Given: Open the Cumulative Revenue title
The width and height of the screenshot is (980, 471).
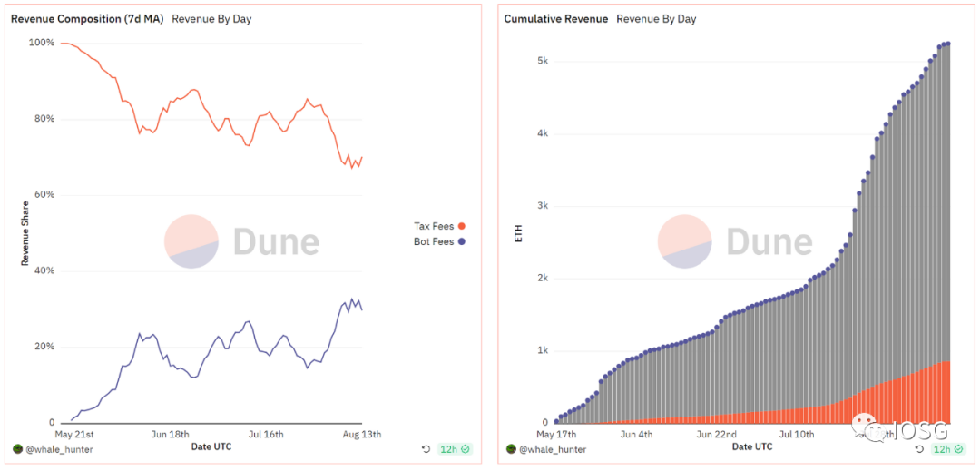Looking at the screenshot, I should (556, 19).
